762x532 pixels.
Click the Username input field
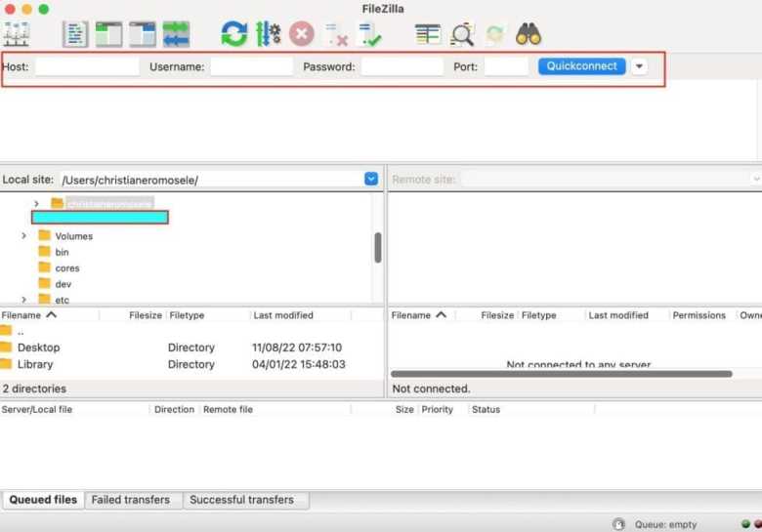[x=252, y=66]
